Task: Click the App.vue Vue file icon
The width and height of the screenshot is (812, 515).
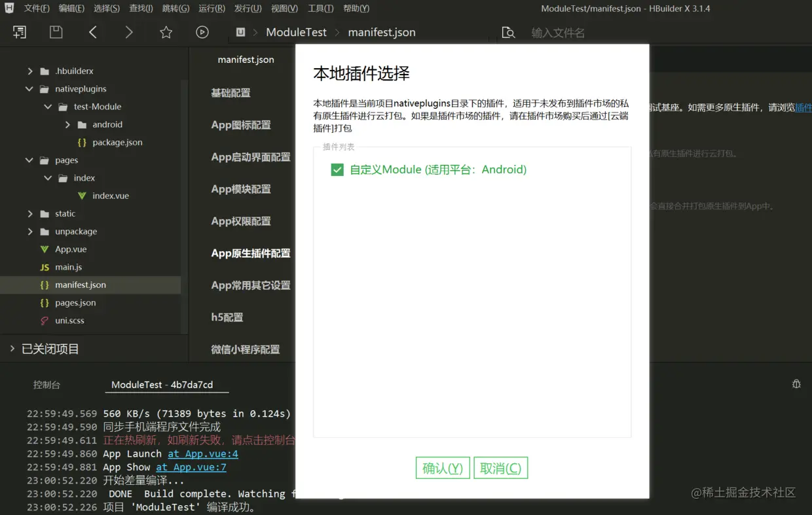Action: pos(45,249)
